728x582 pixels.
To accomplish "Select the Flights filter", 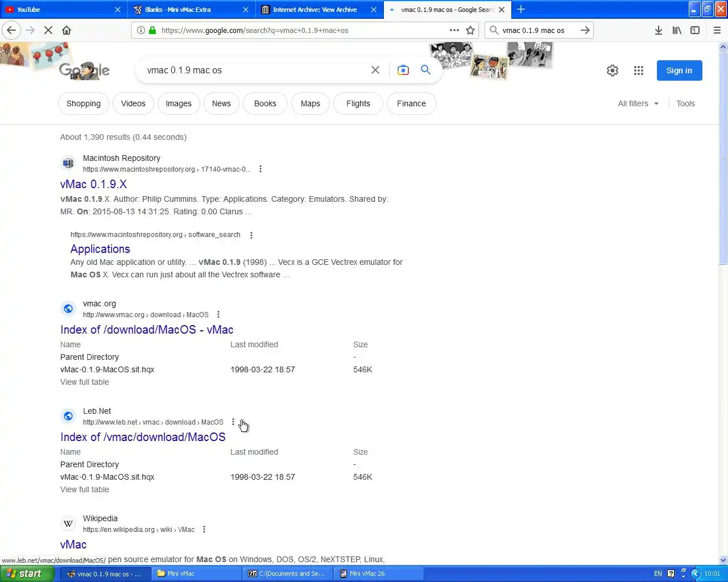I will pyautogui.click(x=358, y=103).
